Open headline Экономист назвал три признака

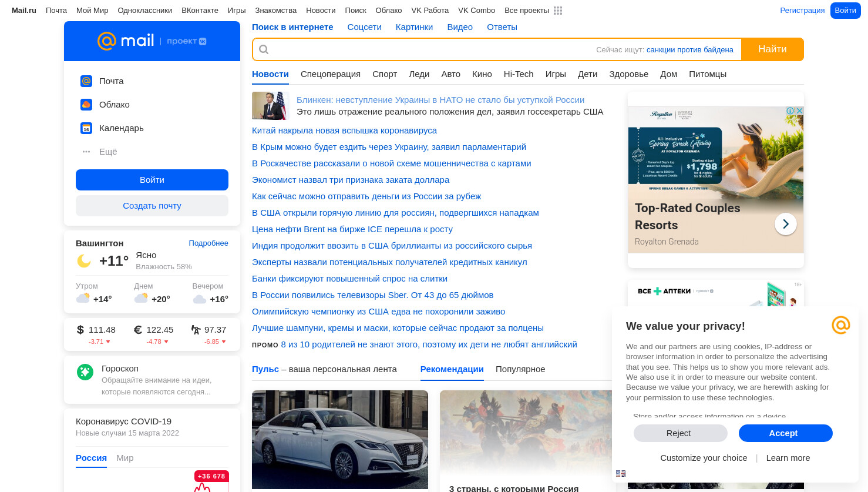click(x=351, y=180)
